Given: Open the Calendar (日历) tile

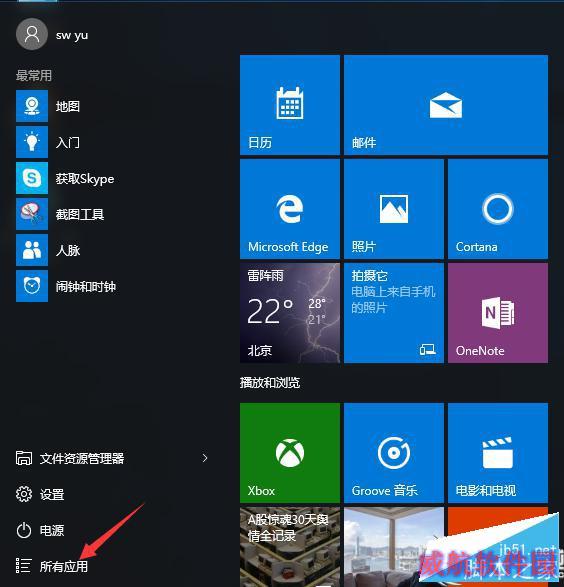Looking at the screenshot, I should [x=290, y=105].
